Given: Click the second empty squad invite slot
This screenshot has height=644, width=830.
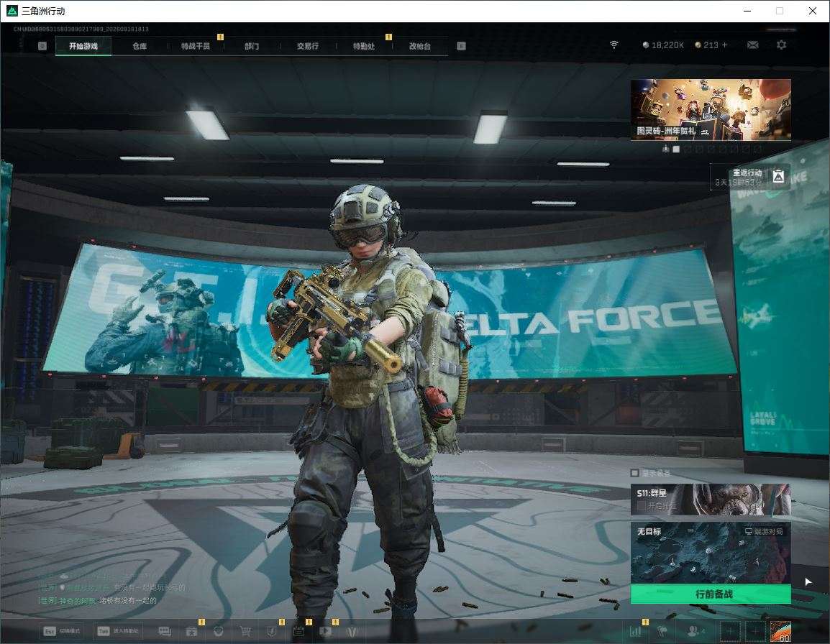Looking at the screenshot, I should [755, 631].
